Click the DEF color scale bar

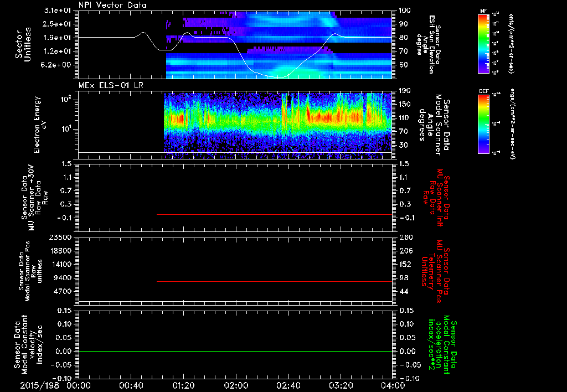coord(484,124)
